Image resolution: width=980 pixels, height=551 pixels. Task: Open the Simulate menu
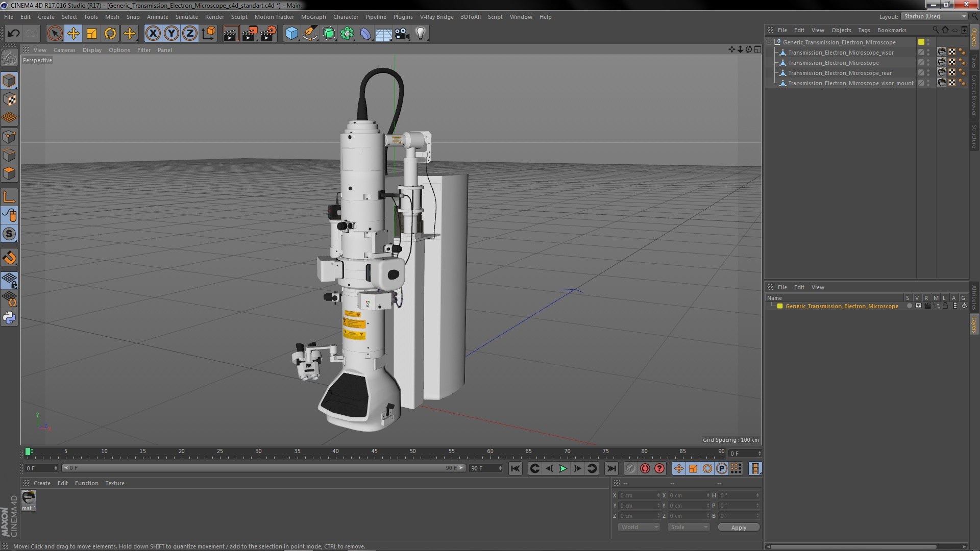(x=186, y=17)
